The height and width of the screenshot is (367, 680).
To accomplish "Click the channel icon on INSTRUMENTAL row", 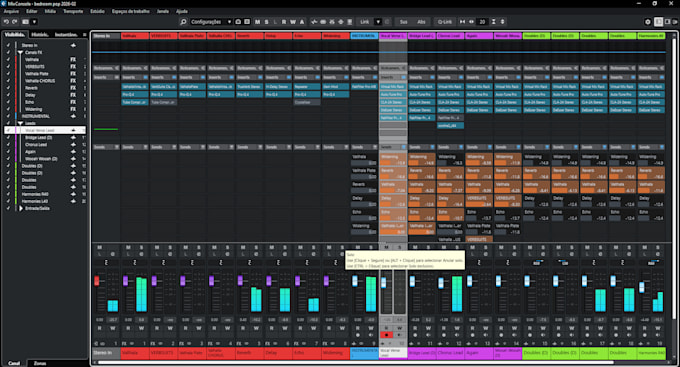I will pos(73,116).
